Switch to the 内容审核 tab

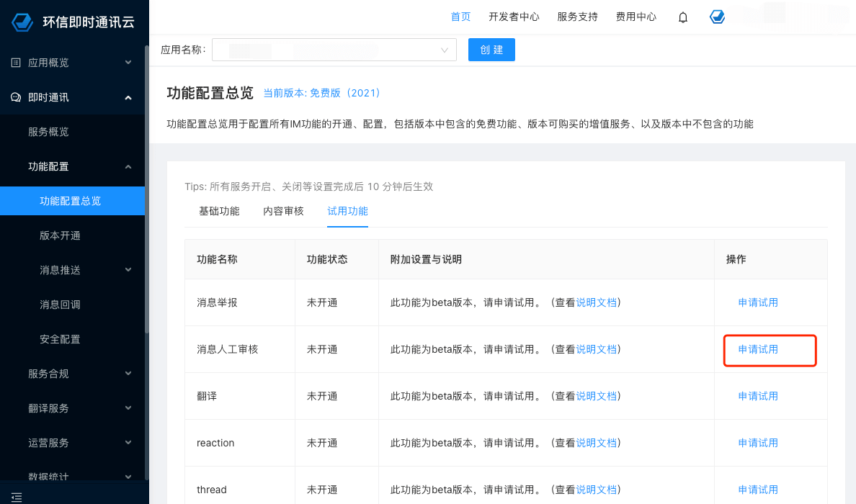click(283, 211)
